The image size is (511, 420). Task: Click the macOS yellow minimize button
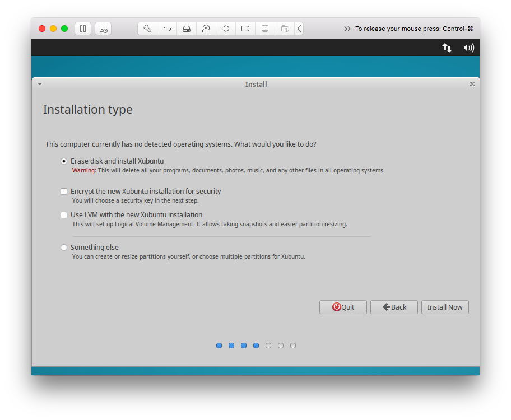coord(53,29)
